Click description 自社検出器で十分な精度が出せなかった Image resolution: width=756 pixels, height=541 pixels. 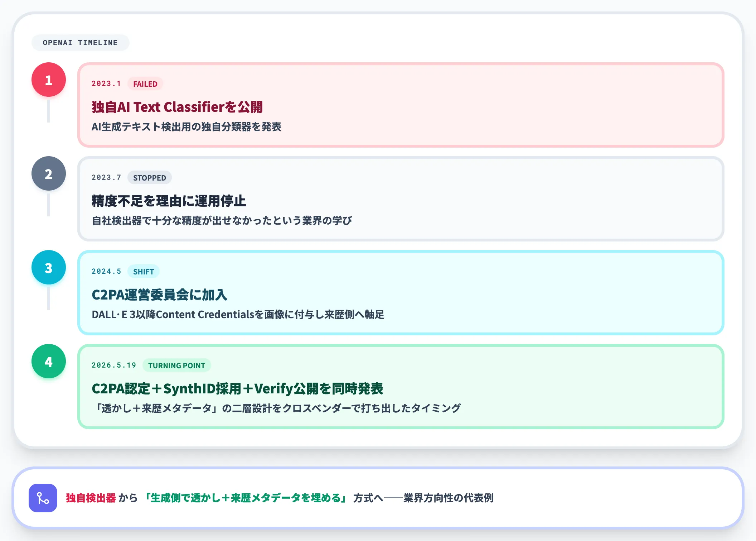(x=222, y=221)
